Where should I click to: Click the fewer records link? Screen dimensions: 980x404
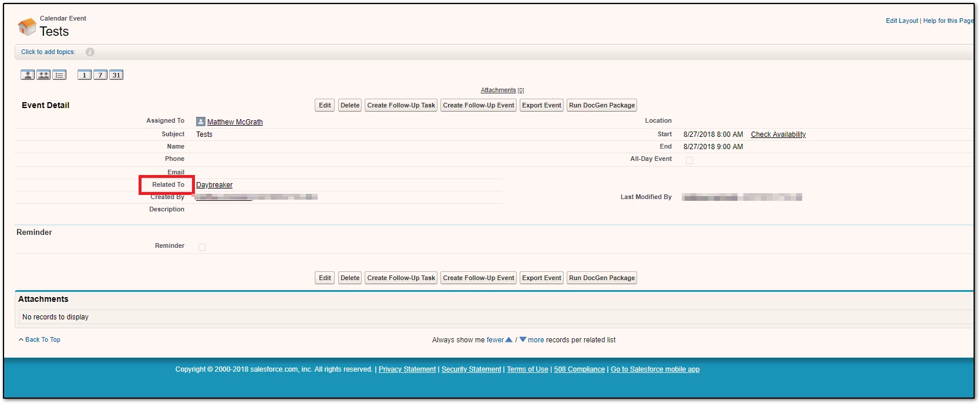tap(495, 339)
